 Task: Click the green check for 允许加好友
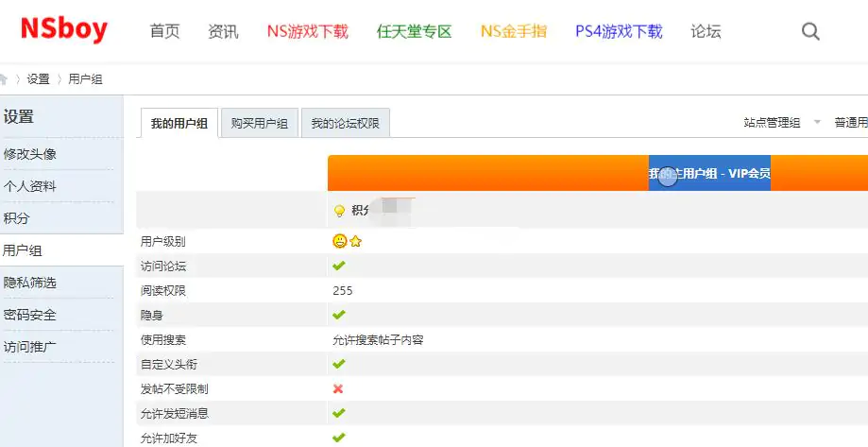339,438
